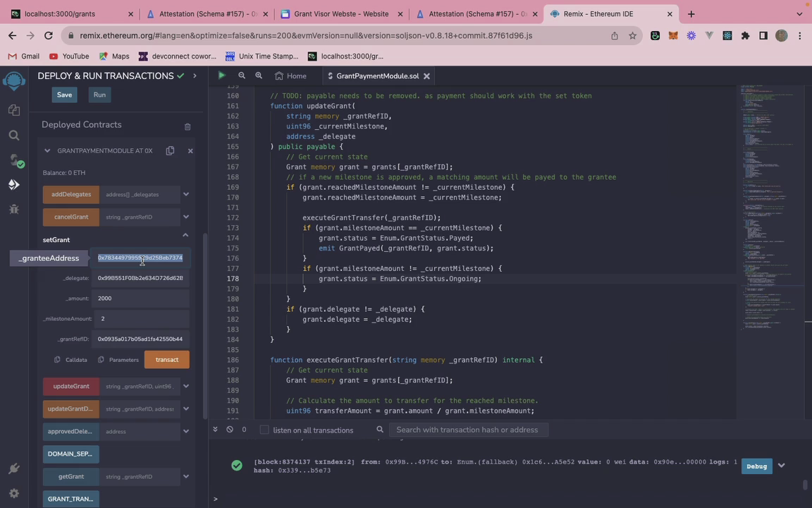This screenshot has height=508, width=812.
Task: Open the Search in files sidebar icon
Action: (14, 135)
